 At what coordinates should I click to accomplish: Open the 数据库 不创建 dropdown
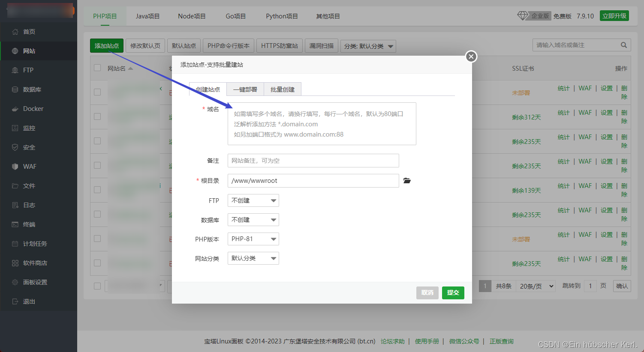click(x=253, y=220)
